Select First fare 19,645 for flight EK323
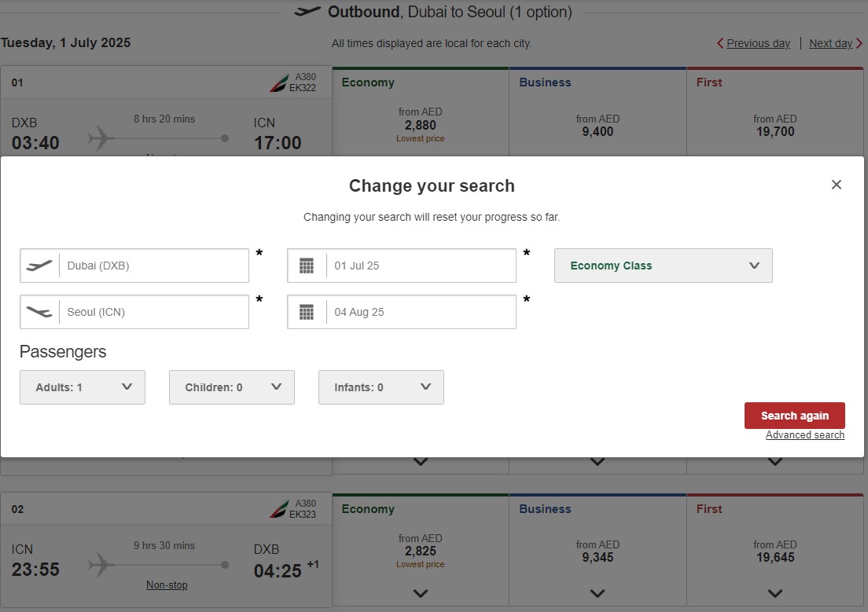The image size is (868, 612). pyautogui.click(x=775, y=551)
